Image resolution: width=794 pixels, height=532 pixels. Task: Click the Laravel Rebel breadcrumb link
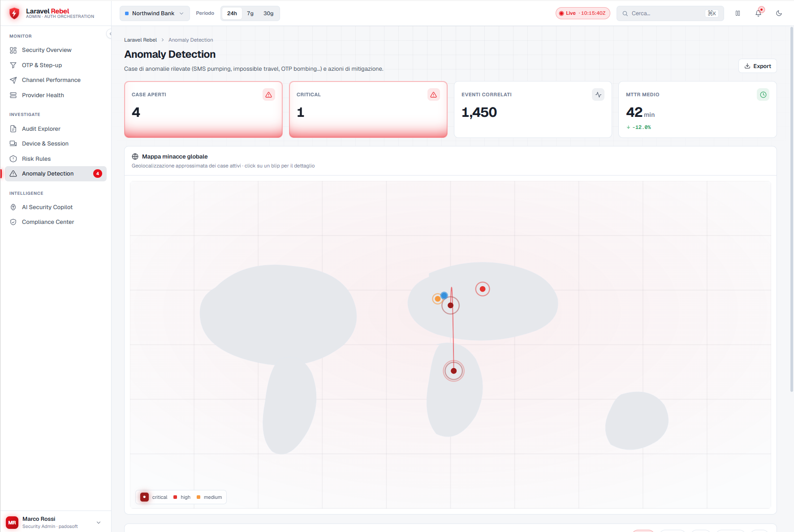140,40
